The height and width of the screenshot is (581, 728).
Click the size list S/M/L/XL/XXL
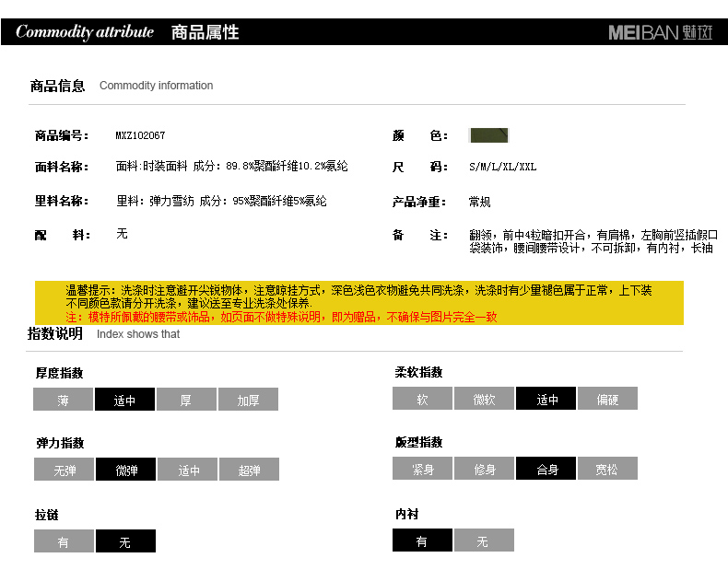click(503, 167)
